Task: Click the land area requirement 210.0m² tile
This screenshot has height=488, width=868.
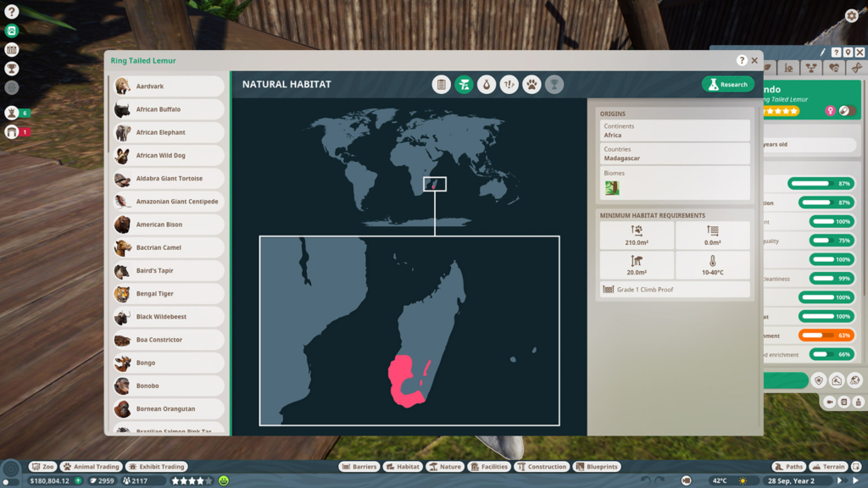Action: pyautogui.click(x=637, y=236)
